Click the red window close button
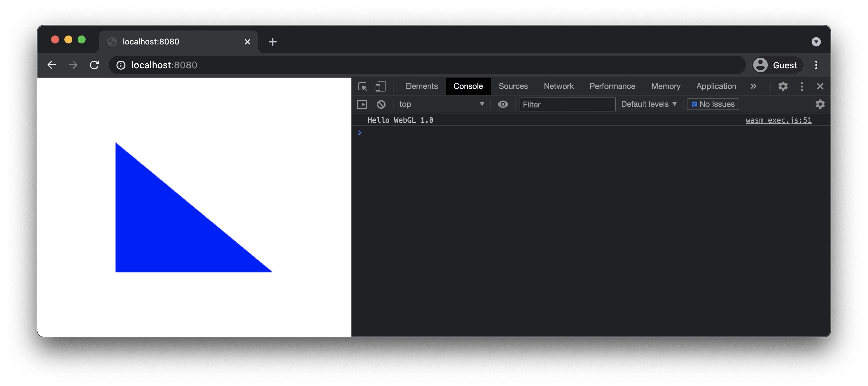 pyautogui.click(x=55, y=40)
